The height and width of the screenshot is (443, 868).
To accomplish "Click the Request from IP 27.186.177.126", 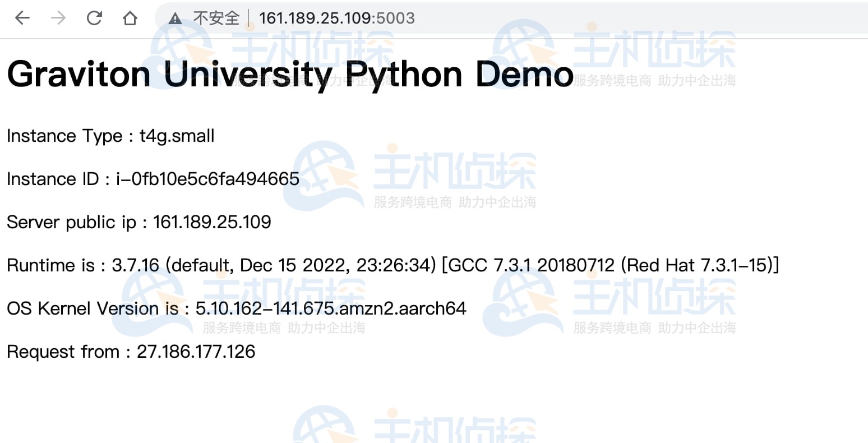I will 197,352.
